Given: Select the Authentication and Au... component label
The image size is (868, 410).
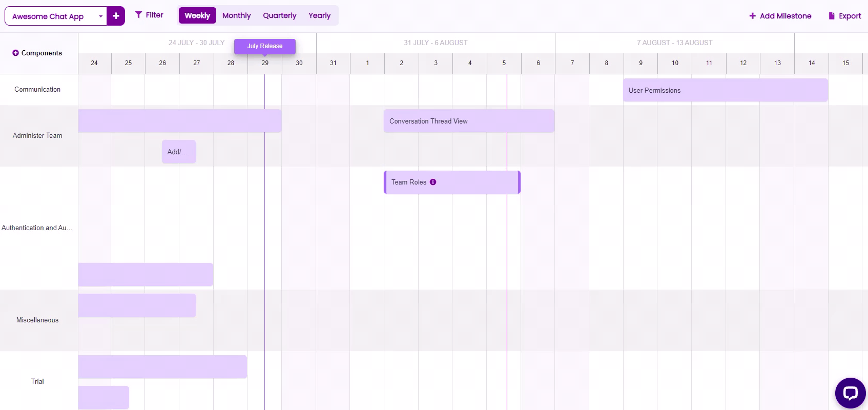Looking at the screenshot, I should point(37,228).
